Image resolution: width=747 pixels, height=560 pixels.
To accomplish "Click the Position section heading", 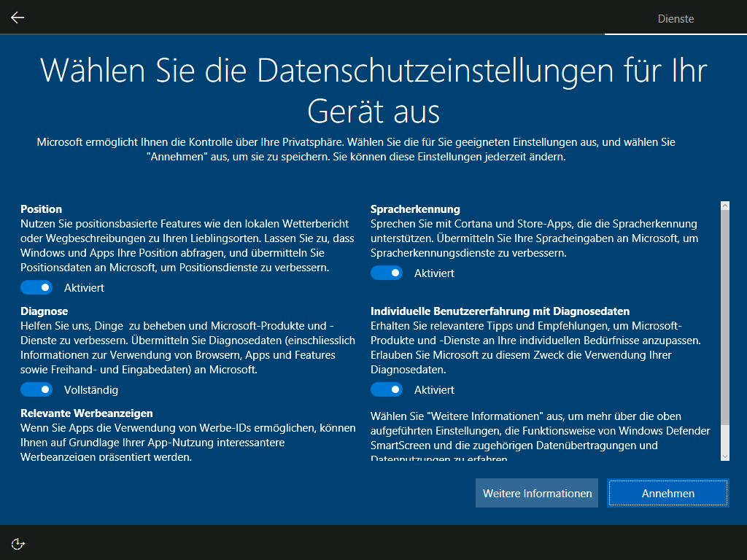I will pyautogui.click(x=41, y=209).
